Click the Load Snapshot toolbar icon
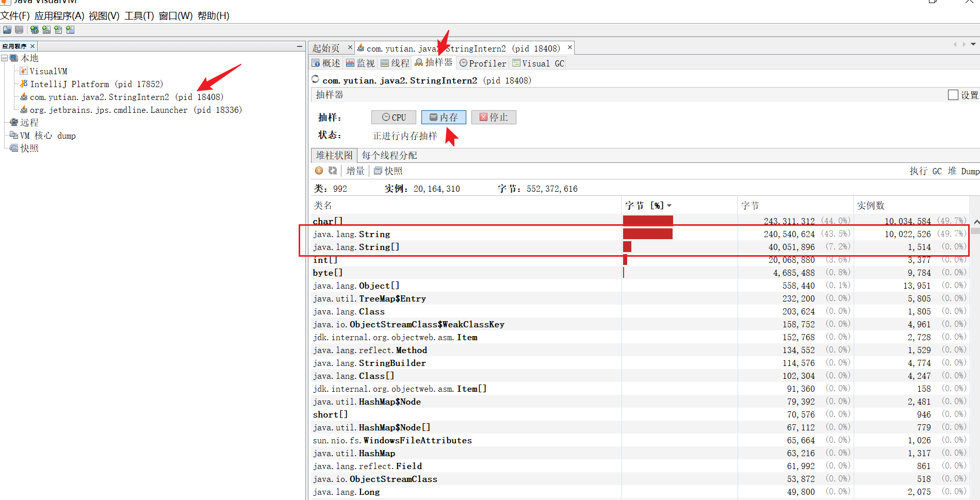The image size is (980, 500). (7, 30)
